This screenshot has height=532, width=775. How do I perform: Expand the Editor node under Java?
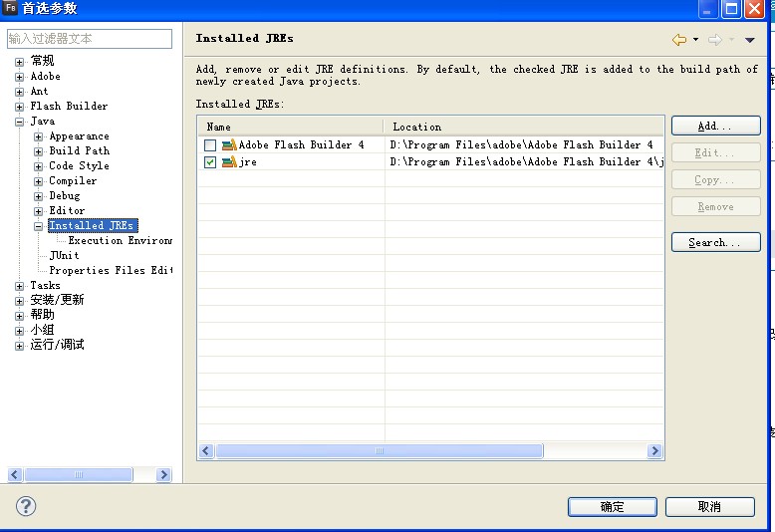pos(38,211)
